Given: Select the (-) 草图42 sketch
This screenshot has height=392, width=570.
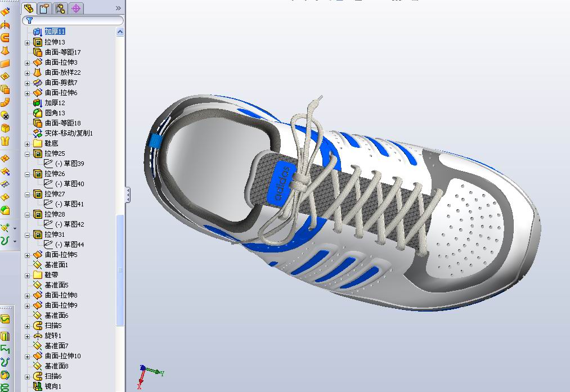Looking at the screenshot, I should coord(69,224).
